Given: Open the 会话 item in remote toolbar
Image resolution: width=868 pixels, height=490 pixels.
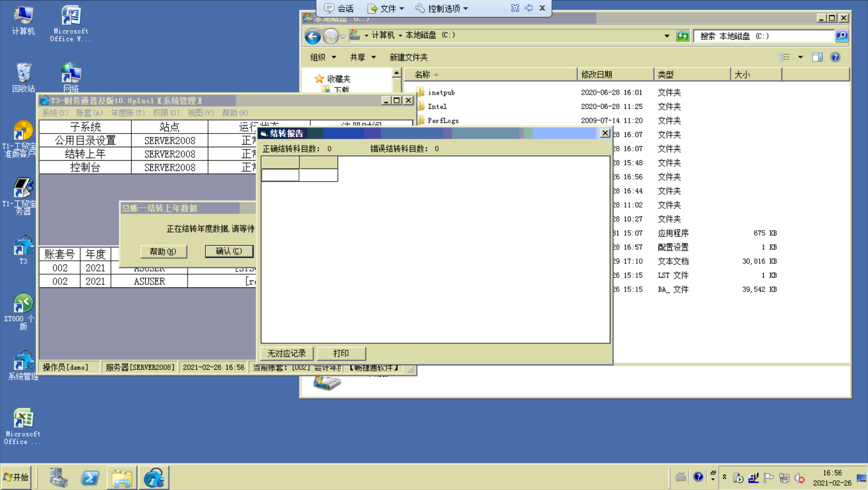Looking at the screenshot, I should pyautogui.click(x=339, y=8).
